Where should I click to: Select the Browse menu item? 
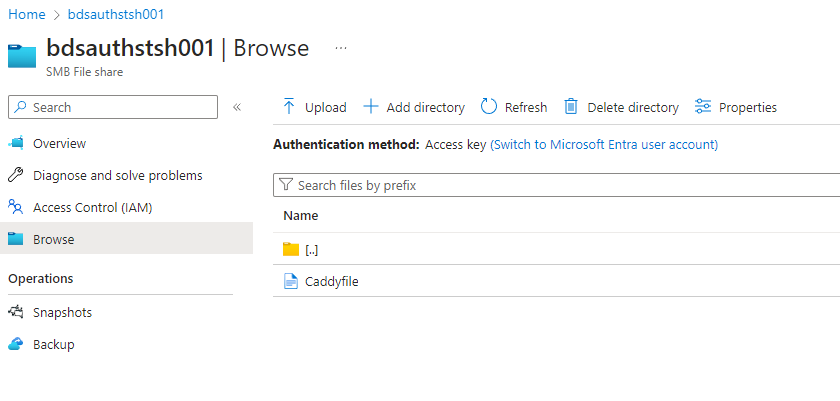[126, 238]
